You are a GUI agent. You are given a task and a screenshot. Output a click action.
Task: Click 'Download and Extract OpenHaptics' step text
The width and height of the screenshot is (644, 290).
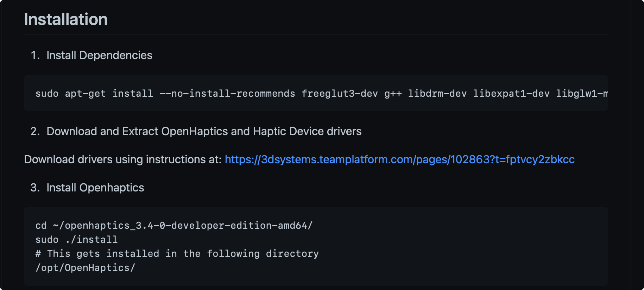coord(204,131)
